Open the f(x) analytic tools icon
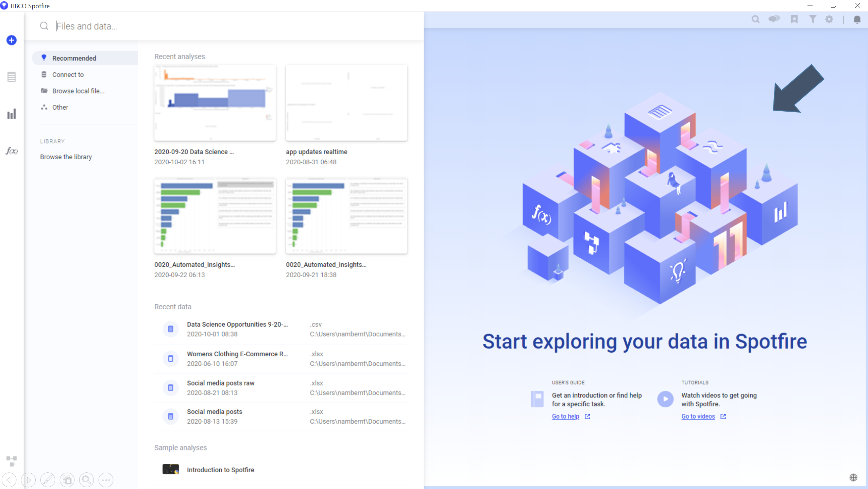Screen dimensions: 868x489 pos(12,151)
